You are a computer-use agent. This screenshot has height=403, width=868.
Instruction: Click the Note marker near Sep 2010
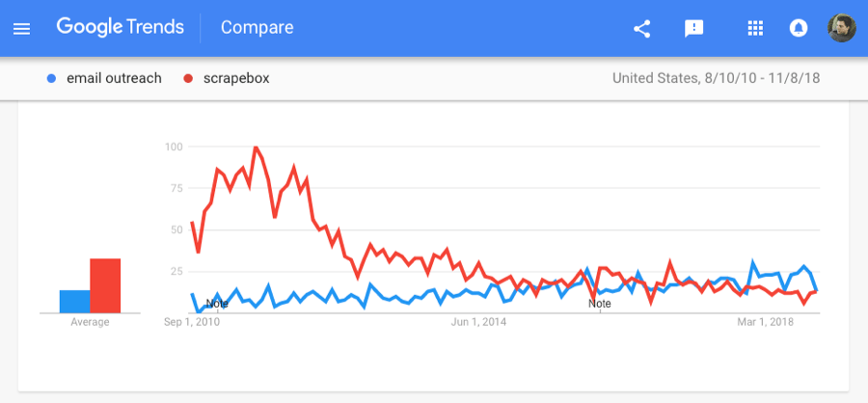point(217,304)
